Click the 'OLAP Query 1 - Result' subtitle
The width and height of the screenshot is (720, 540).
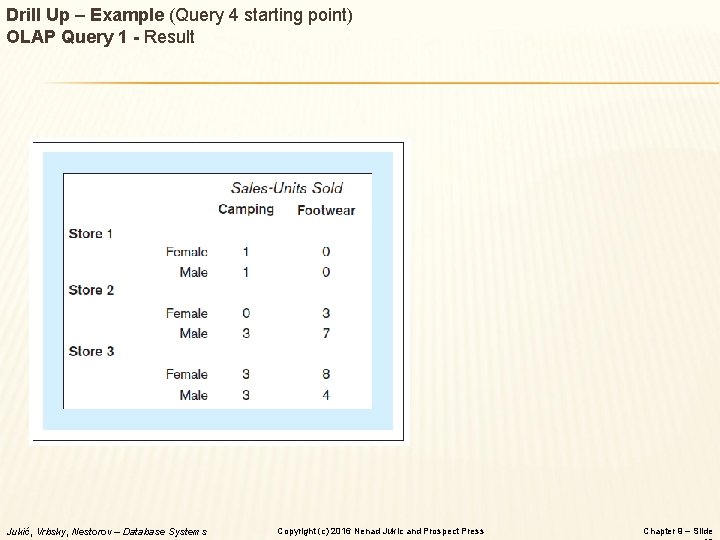coord(100,37)
